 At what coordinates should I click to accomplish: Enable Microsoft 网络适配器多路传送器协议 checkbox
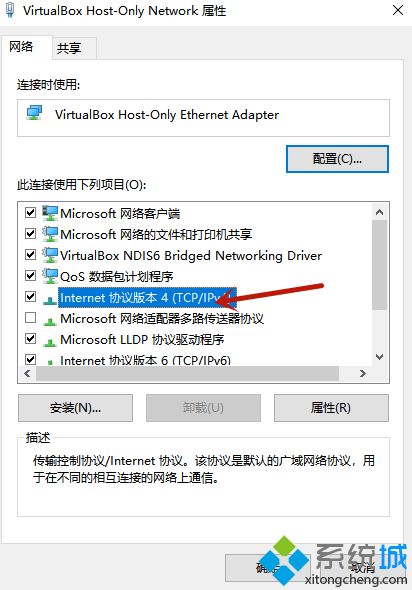coord(30,318)
